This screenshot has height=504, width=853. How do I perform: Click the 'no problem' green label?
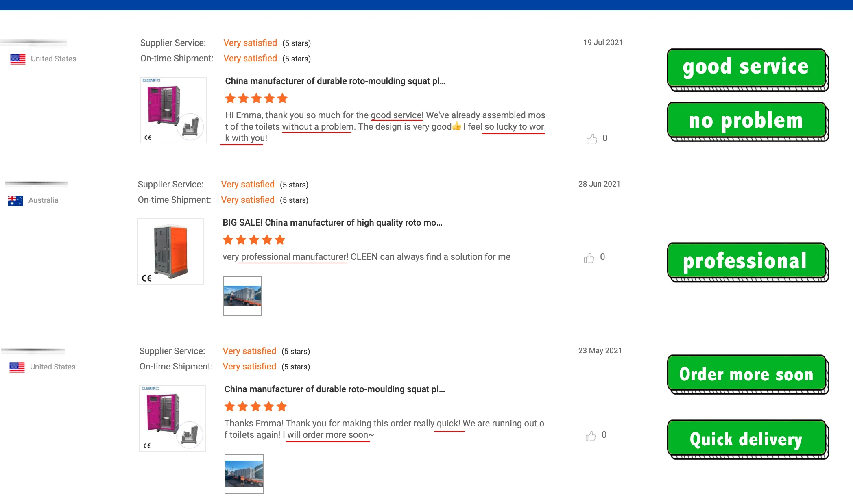[746, 121]
